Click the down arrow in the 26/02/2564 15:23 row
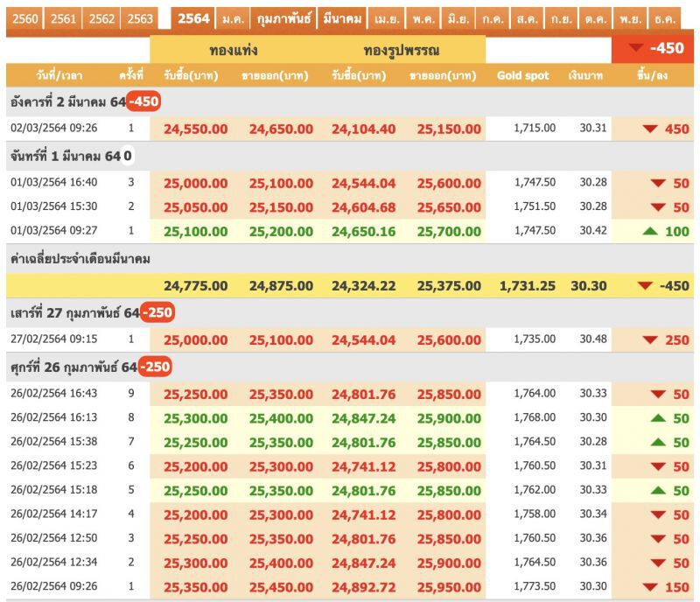Image resolution: width=700 pixels, height=602 pixels. 658,466
